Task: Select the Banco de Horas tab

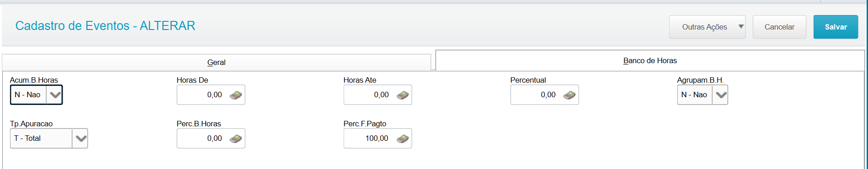Action: click(x=650, y=60)
